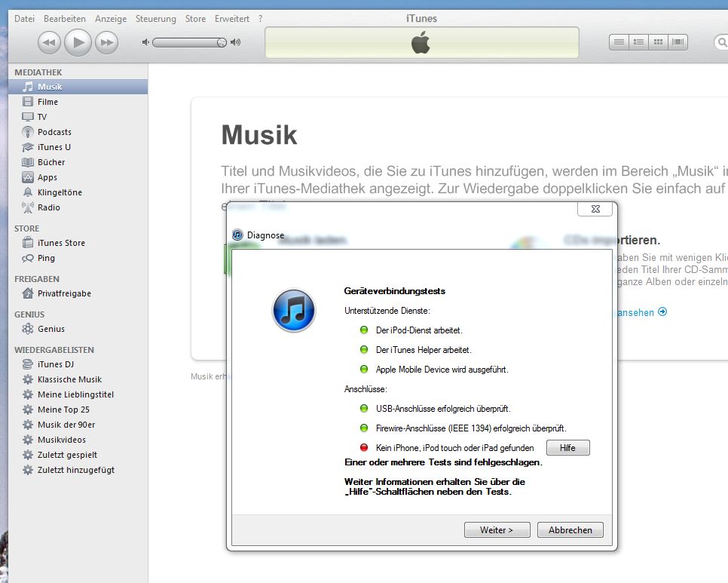Open the Datei menu
This screenshot has width=728, height=583.
pos(24,19)
